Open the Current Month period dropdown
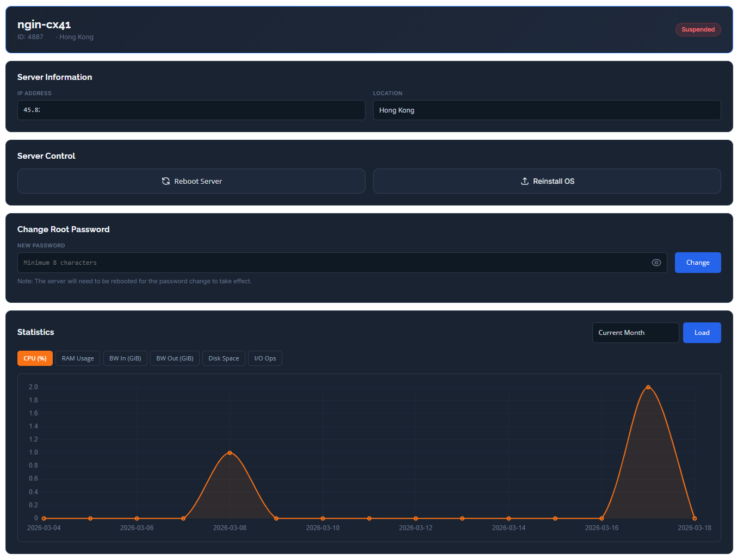 click(x=635, y=333)
